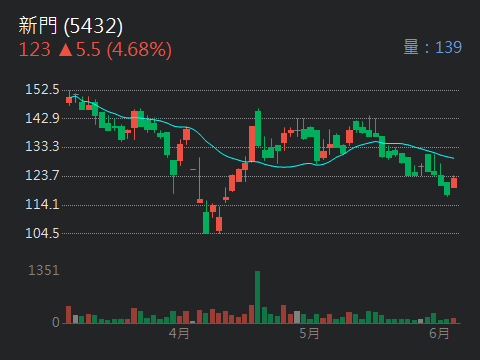
Task: Select the 142.9 price axis label
Action: click(42, 118)
